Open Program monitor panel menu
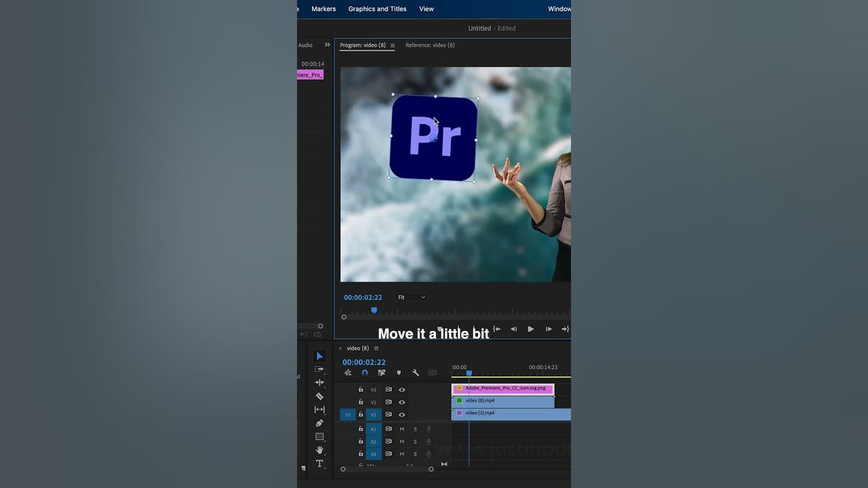The image size is (868, 488). pyautogui.click(x=392, y=45)
